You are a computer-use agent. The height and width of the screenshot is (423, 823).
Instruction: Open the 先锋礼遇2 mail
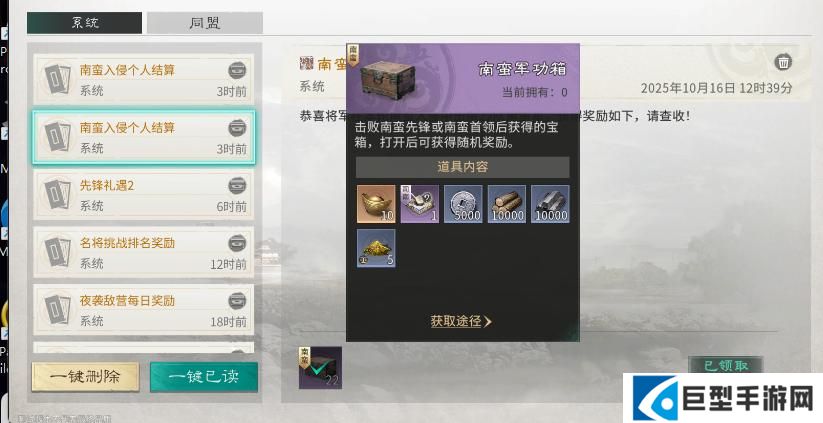(x=144, y=195)
